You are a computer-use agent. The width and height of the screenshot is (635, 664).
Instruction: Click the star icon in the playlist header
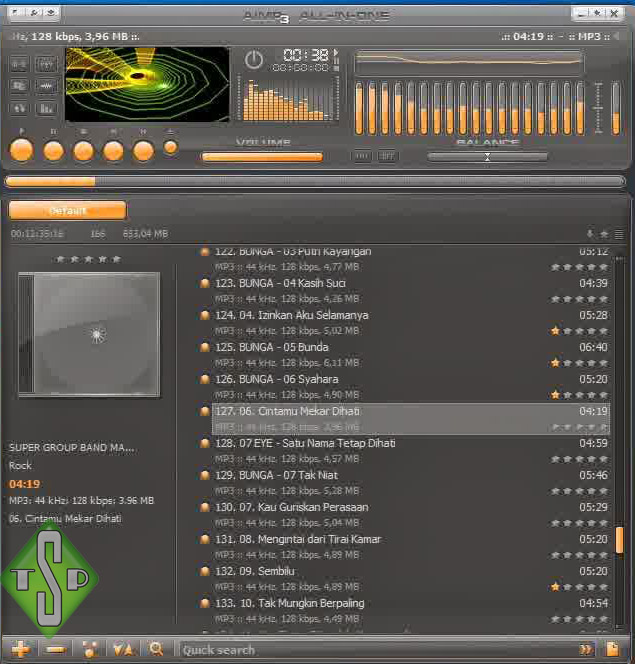click(604, 234)
